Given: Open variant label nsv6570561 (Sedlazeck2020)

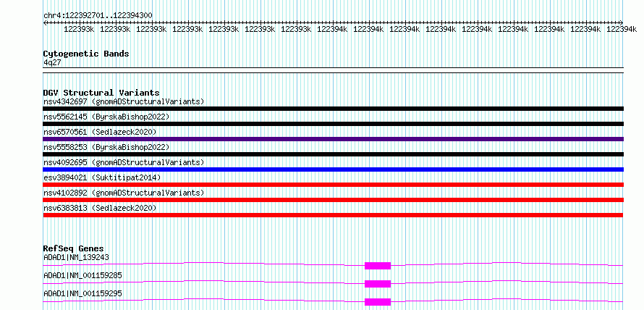Looking at the screenshot, I should [x=100, y=132].
